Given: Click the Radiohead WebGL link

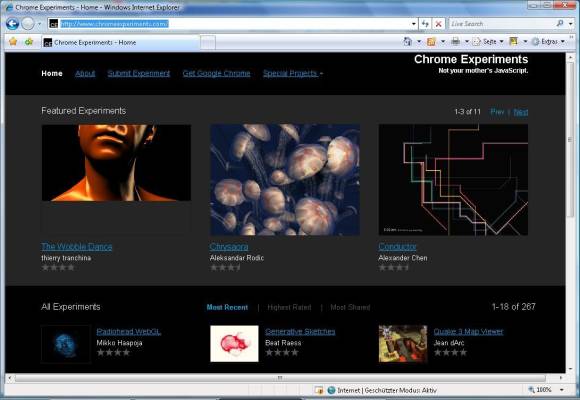Looking at the screenshot, I should pos(129,332).
